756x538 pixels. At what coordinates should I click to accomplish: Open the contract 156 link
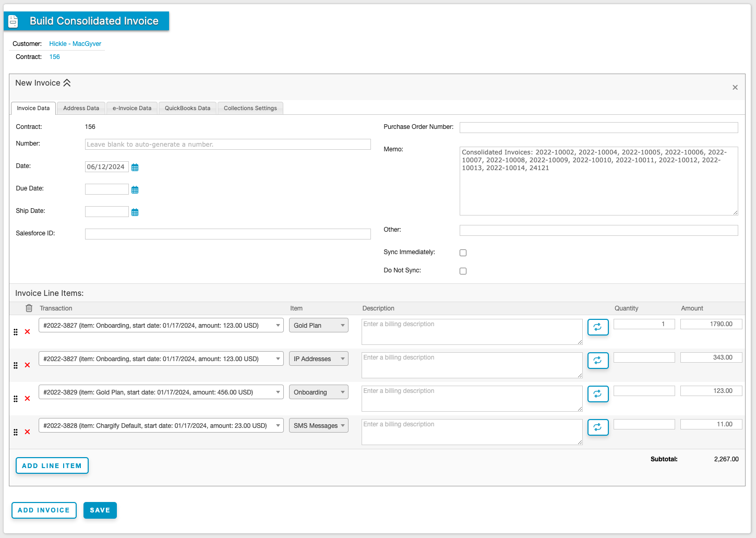click(55, 57)
